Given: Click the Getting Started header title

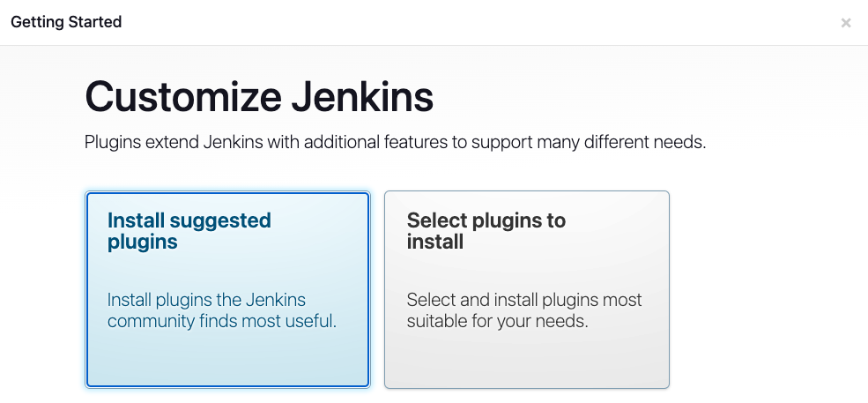Looking at the screenshot, I should (66, 22).
